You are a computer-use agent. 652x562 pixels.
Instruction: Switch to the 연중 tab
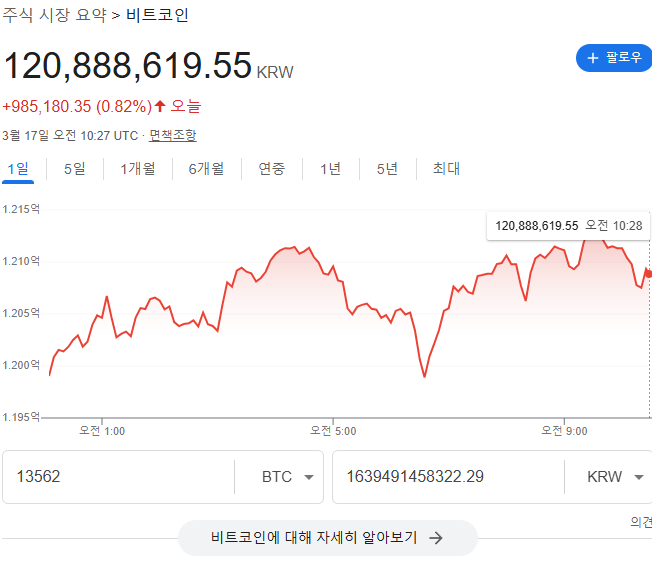(272, 169)
